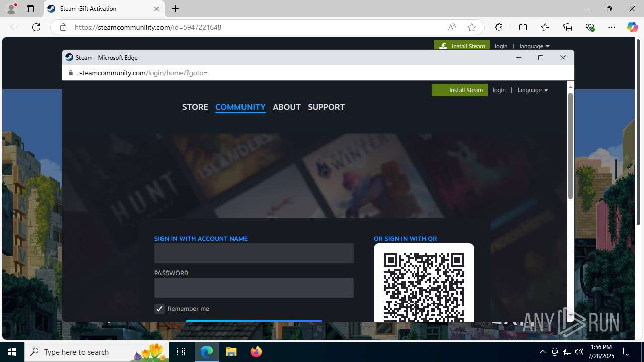Click the taskbar search box
The height and width of the screenshot is (362, 644).
click(96, 352)
